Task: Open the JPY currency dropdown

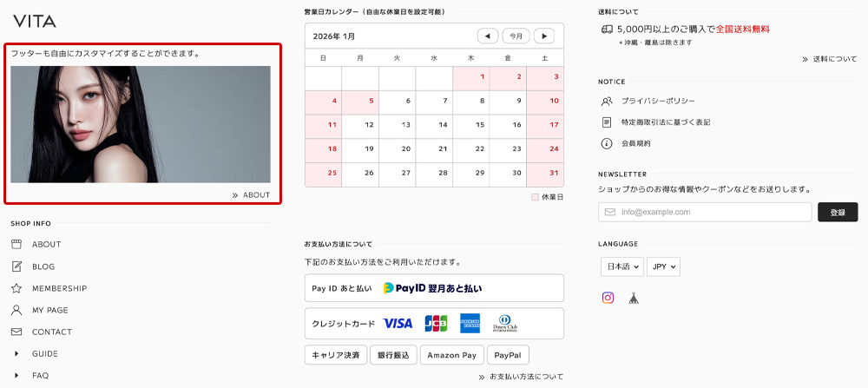Action: [x=663, y=266]
